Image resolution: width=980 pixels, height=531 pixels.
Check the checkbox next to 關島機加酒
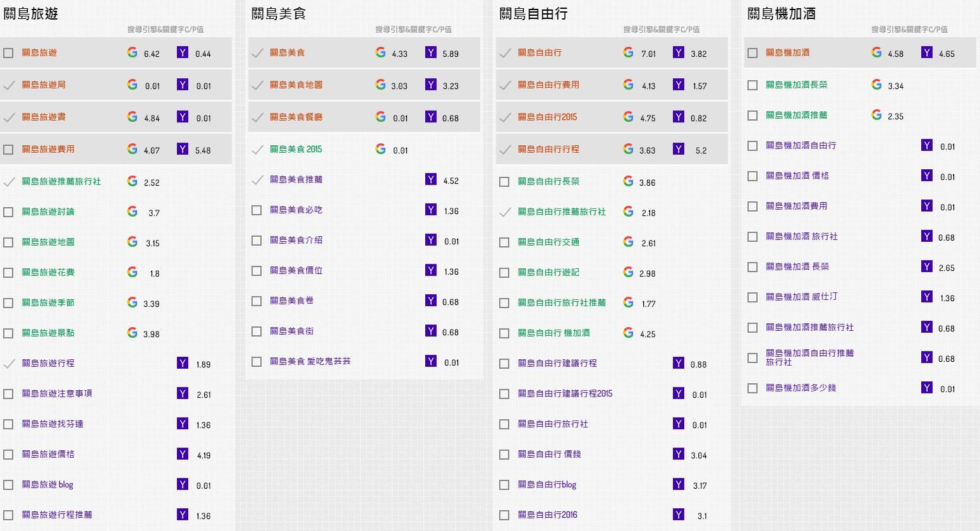(x=753, y=52)
